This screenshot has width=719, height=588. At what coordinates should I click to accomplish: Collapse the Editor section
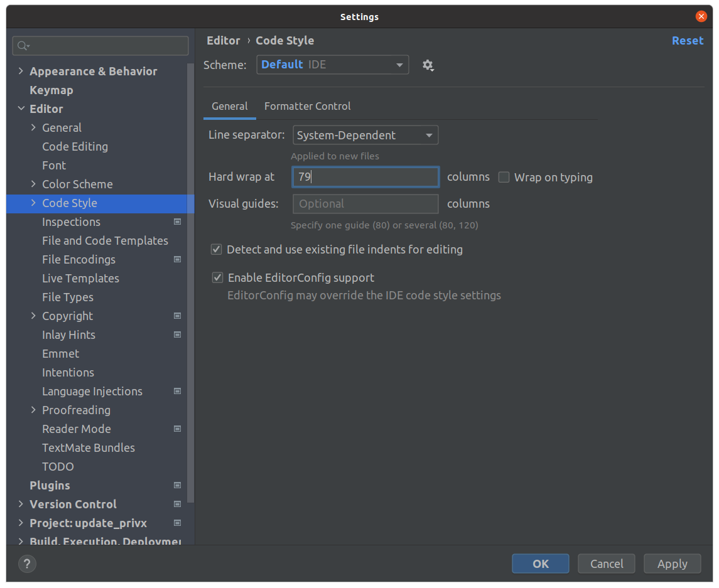(21, 109)
